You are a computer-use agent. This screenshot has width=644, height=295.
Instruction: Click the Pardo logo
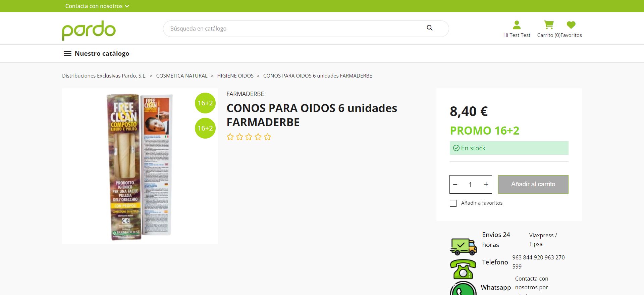pyautogui.click(x=89, y=30)
